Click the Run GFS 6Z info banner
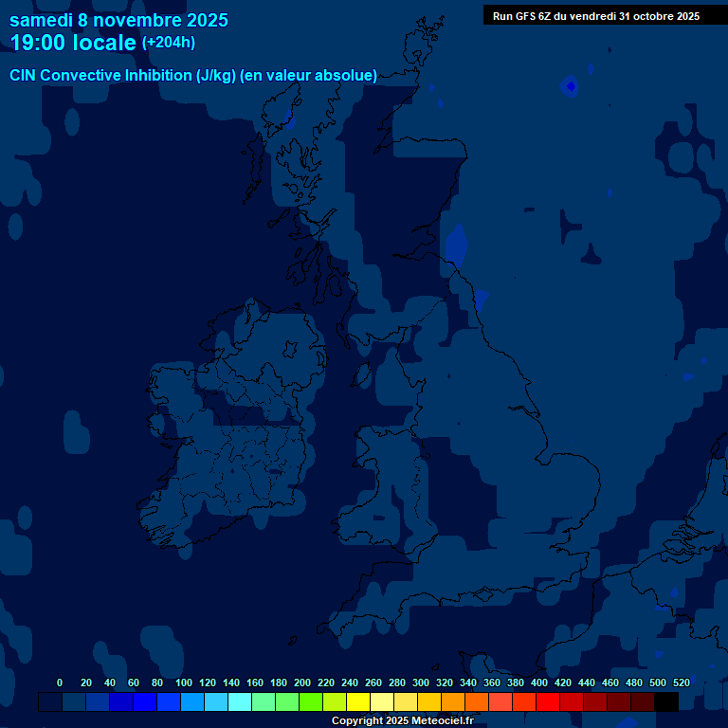Screen dimensions: 728x728 [596, 16]
